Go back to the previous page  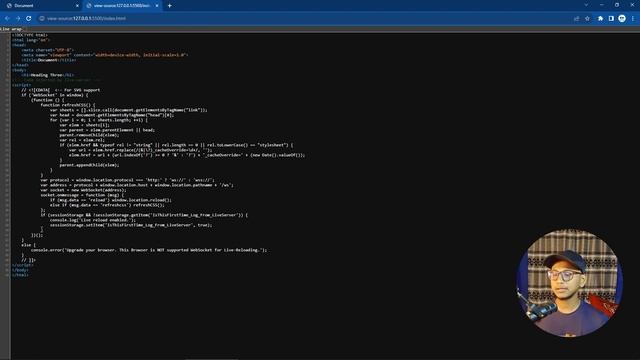pyautogui.click(x=7, y=18)
